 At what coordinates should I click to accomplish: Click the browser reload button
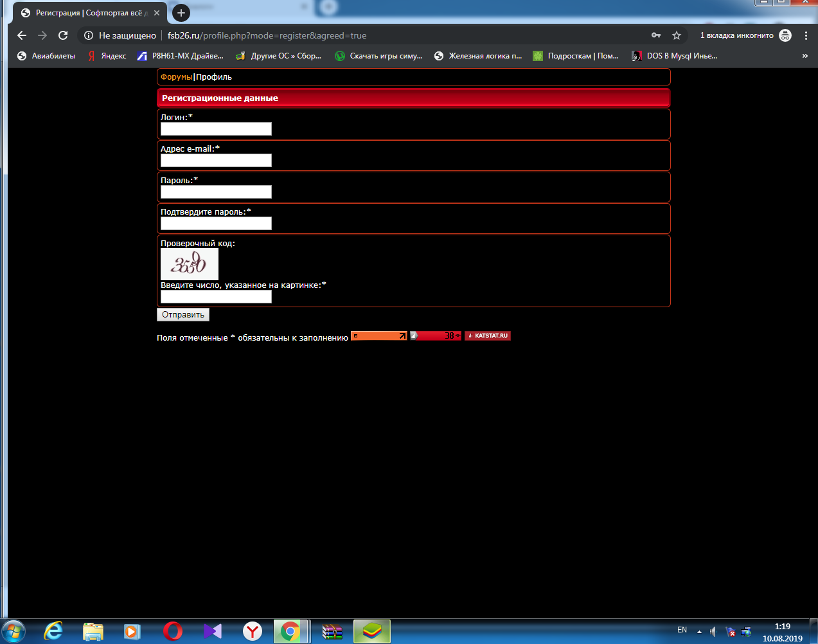[63, 35]
